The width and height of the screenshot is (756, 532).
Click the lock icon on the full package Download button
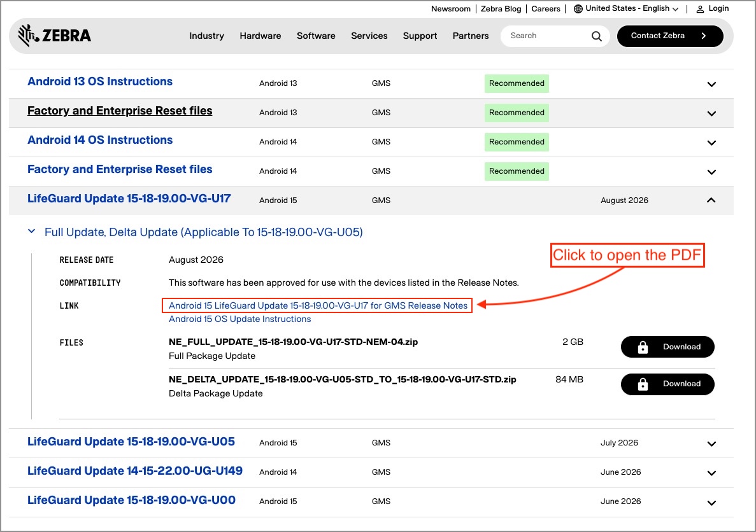[x=643, y=347]
